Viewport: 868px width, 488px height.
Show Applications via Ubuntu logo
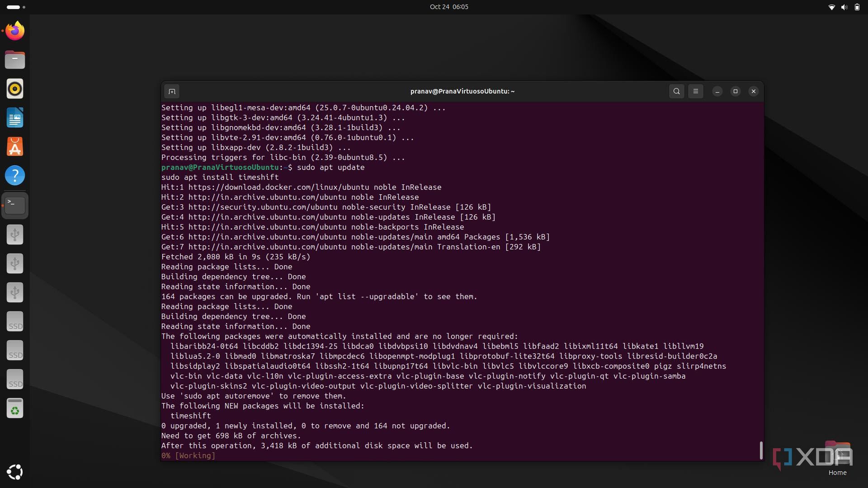pyautogui.click(x=15, y=472)
